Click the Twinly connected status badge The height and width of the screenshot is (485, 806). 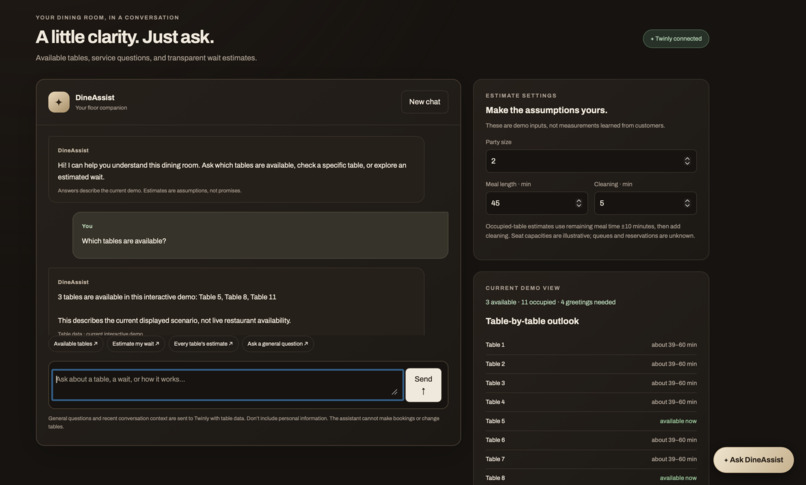coord(675,39)
